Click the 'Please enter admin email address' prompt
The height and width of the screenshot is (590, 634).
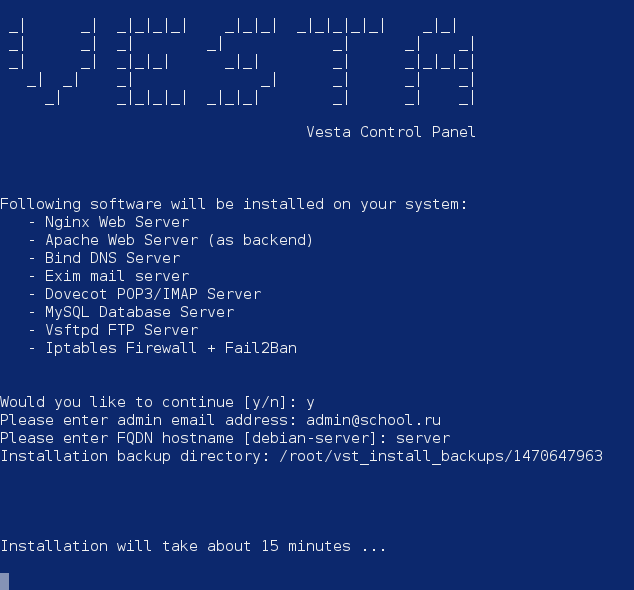148,420
